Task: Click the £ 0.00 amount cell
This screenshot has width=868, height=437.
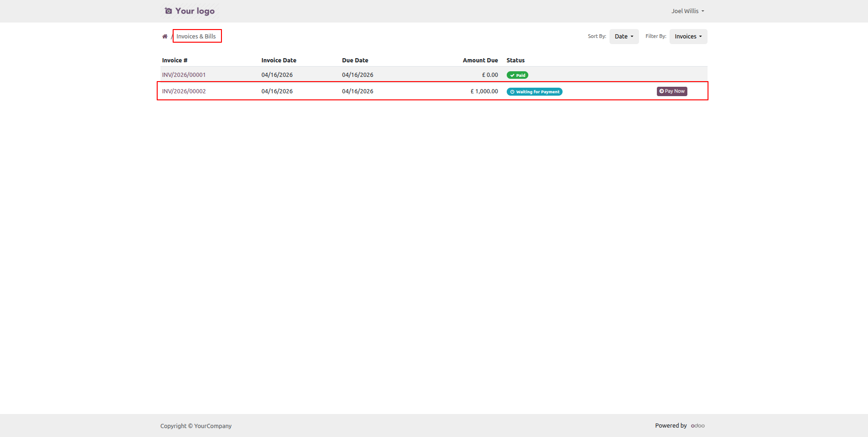Action: click(490, 75)
